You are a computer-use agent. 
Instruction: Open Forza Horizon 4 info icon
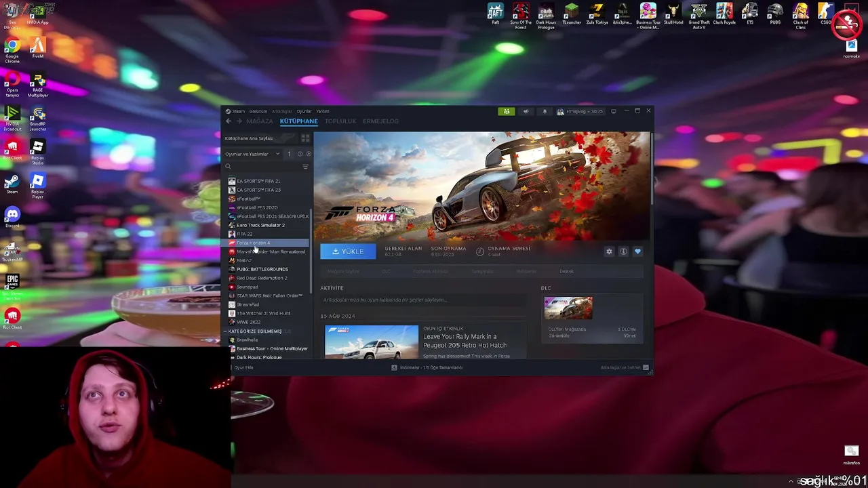[623, 251]
